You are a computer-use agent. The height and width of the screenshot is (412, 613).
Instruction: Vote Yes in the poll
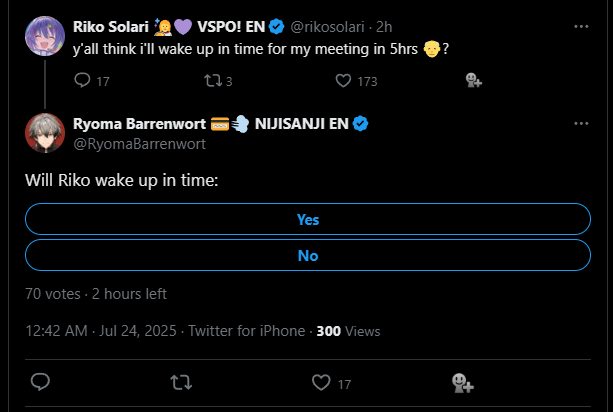point(307,219)
